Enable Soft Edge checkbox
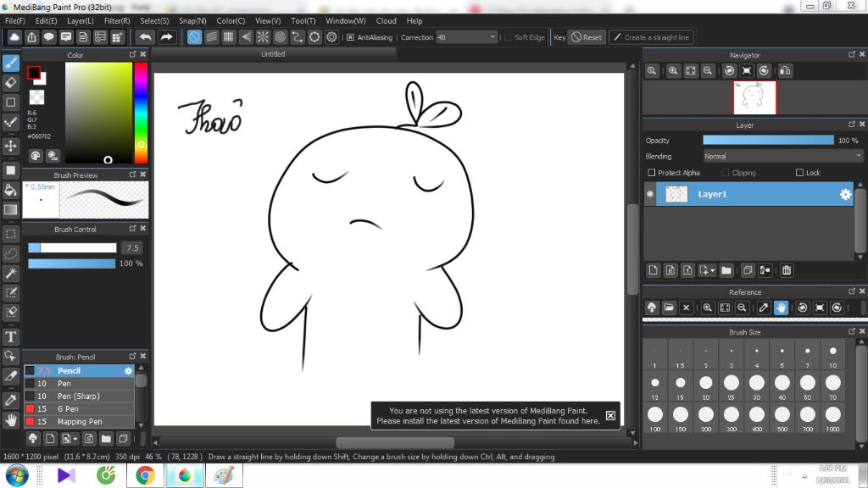Image resolution: width=868 pixels, height=488 pixels. tap(508, 37)
